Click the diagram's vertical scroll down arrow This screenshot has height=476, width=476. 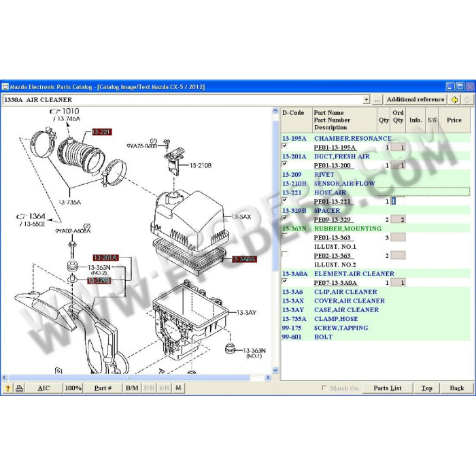coord(275,370)
